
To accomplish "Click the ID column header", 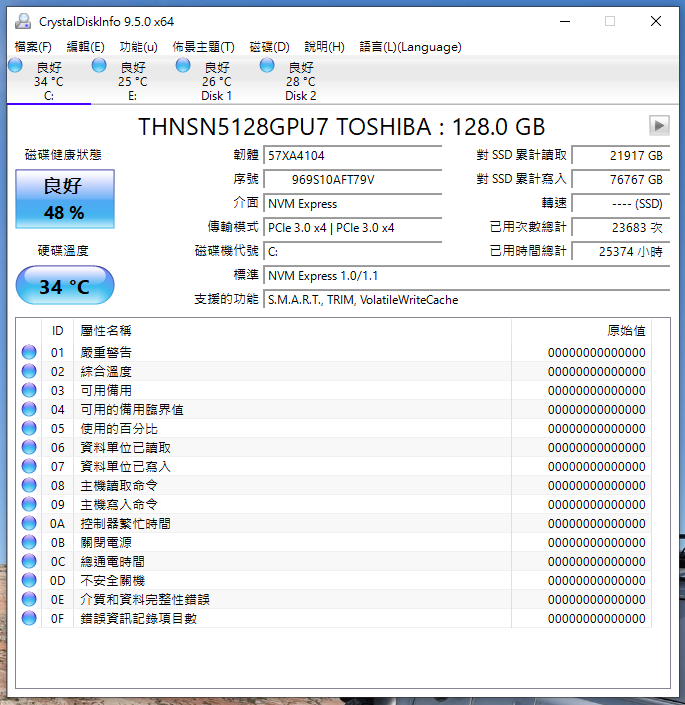I will (x=58, y=331).
